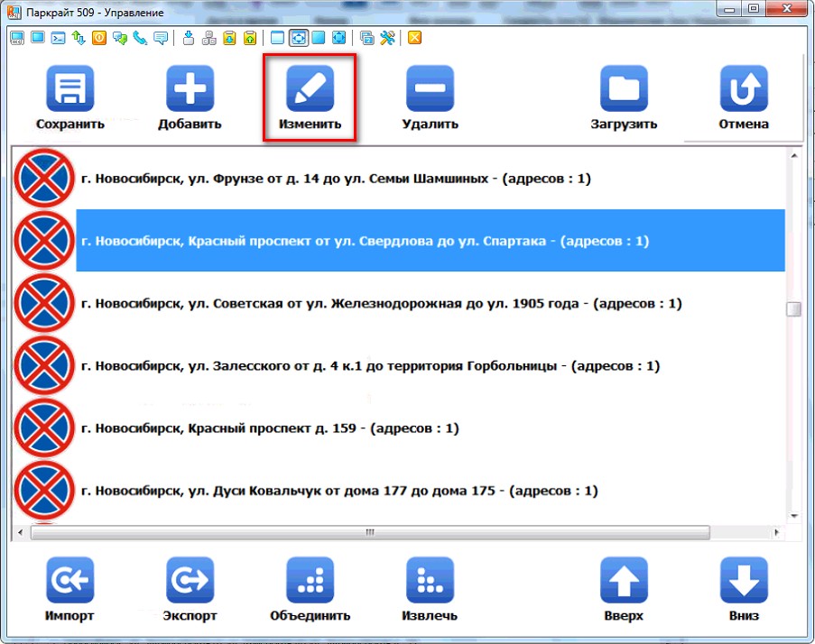The image size is (815, 644).
Task: Move item up with Вверх arrow
Action: click(624, 580)
